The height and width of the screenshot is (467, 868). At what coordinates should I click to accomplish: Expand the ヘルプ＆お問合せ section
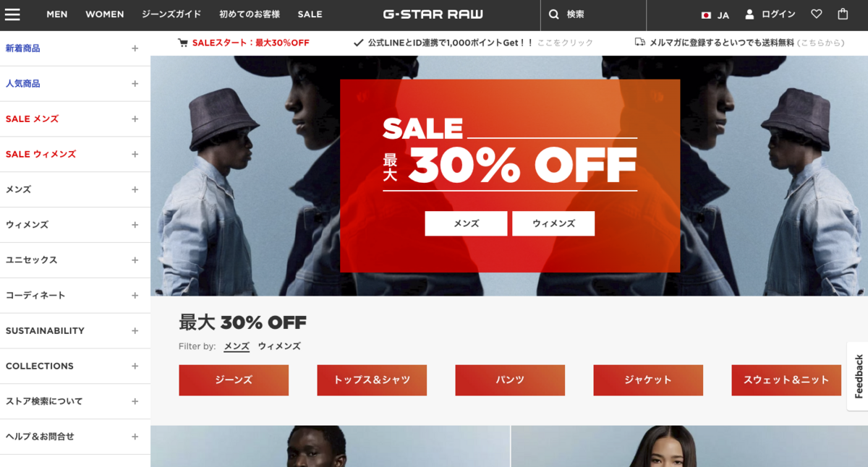75,437
